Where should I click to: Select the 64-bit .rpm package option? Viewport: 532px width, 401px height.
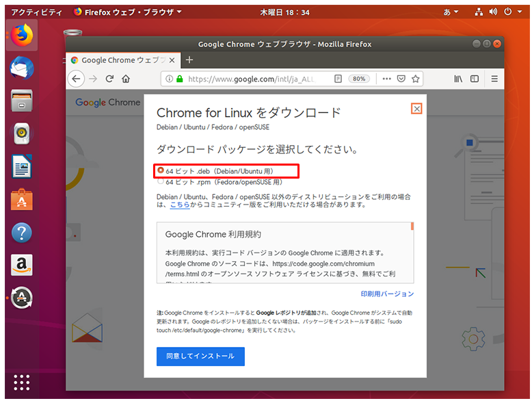(x=161, y=181)
